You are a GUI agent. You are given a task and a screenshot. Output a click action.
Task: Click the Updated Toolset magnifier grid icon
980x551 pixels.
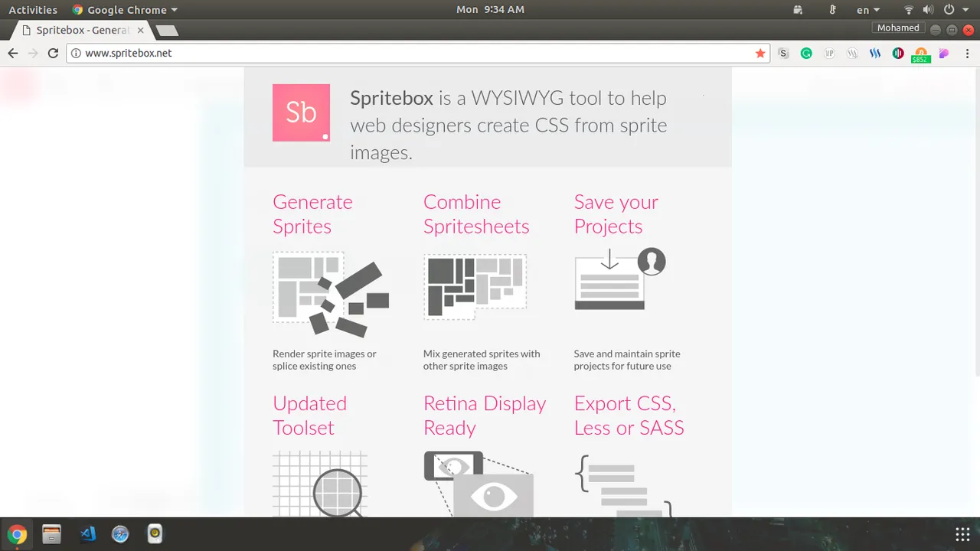[x=320, y=484]
